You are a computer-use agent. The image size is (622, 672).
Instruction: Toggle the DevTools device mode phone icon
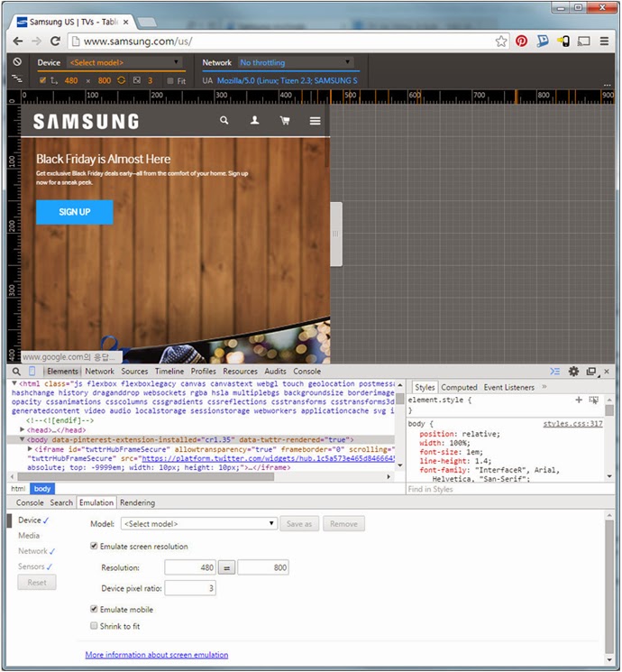click(32, 371)
